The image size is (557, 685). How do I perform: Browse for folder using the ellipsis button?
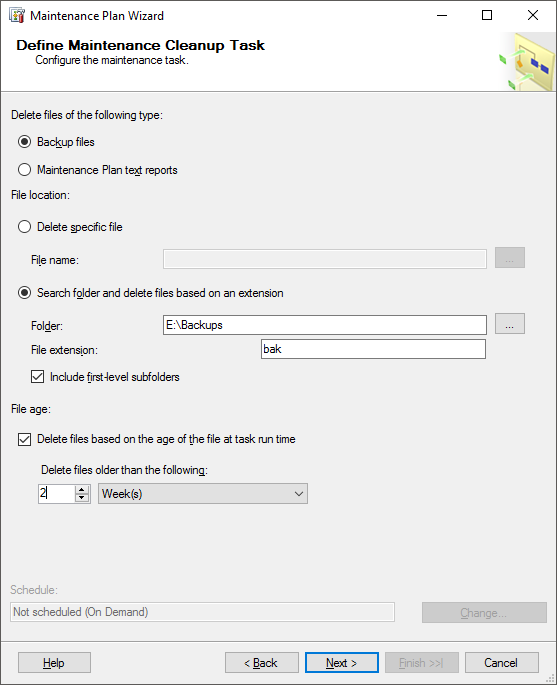(509, 324)
